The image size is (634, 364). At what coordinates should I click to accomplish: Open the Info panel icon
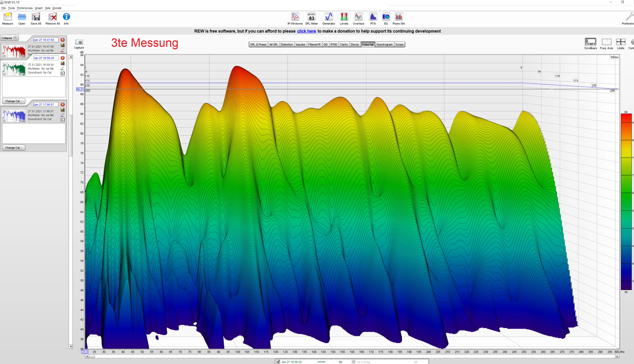point(66,19)
